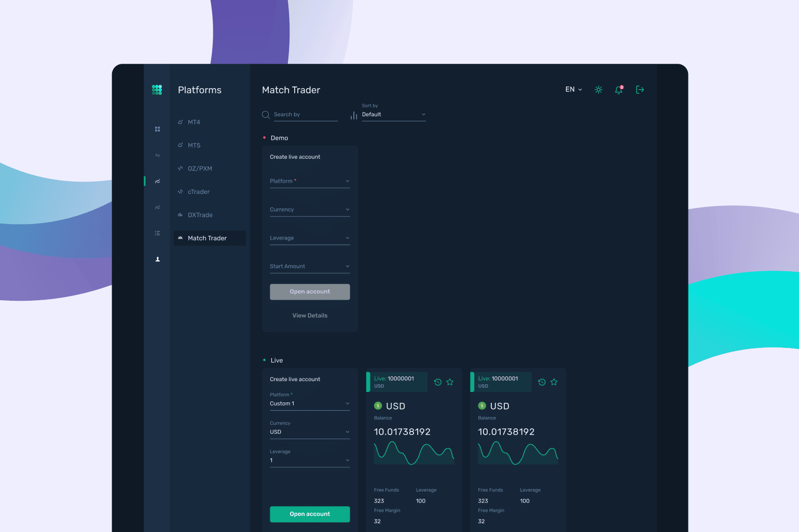799x532 pixels.
Task: Click Live section heading
Action: tap(277, 360)
